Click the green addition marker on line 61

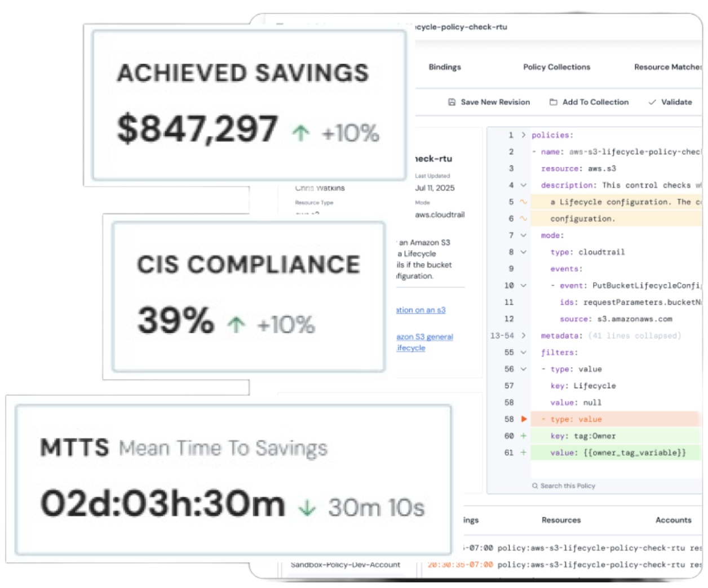click(x=523, y=452)
